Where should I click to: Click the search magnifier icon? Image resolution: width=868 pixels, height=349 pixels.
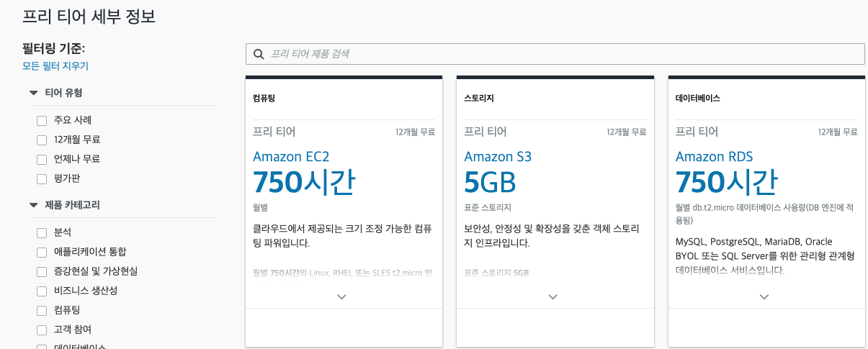pos(259,54)
